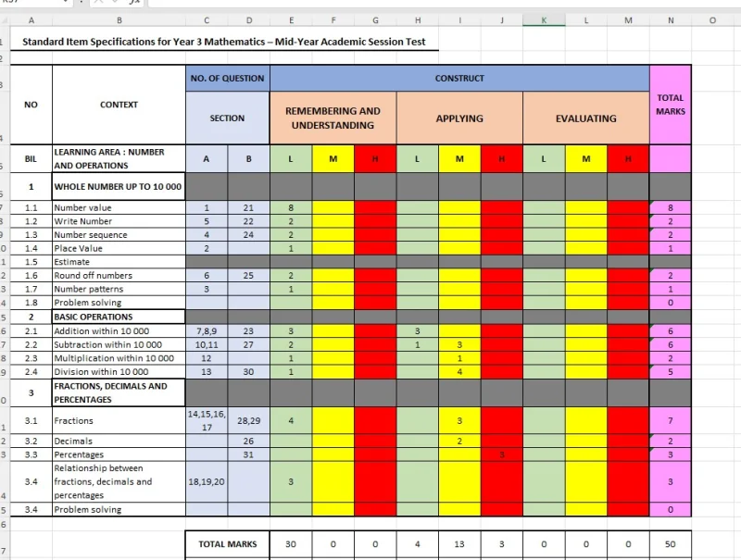Click the Number value context cell
The image size is (741, 560).
click(x=119, y=208)
